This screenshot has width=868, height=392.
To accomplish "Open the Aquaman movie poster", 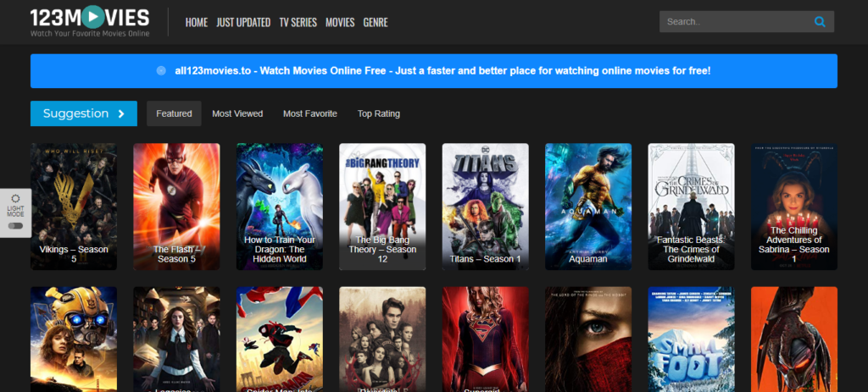I will [x=588, y=207].
